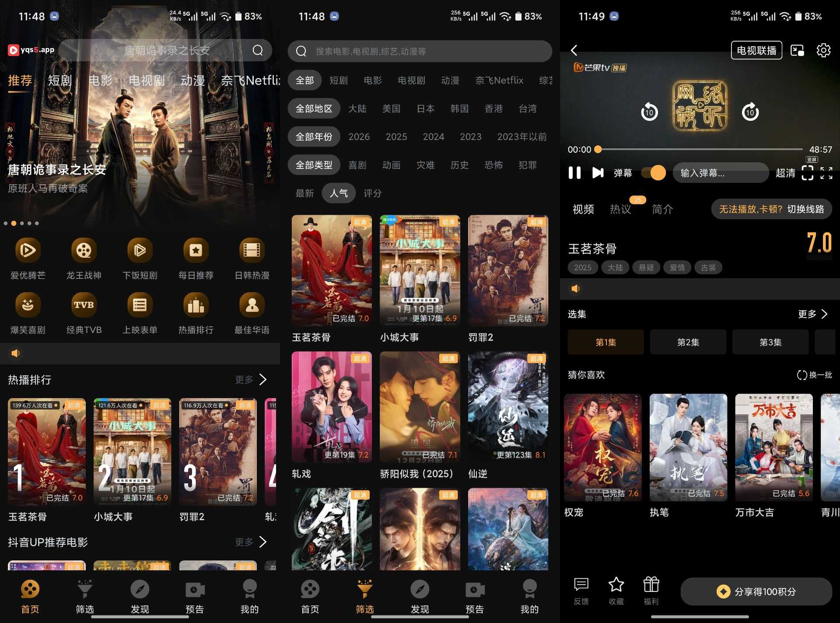Open the 简介 tab in player page

click(662, 209)
